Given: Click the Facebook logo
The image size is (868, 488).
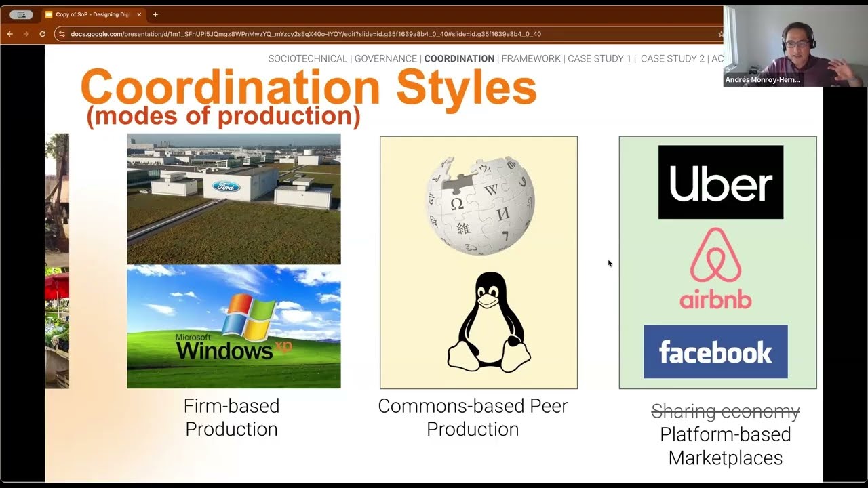Looking at the screenshot, I should (715, 352).
